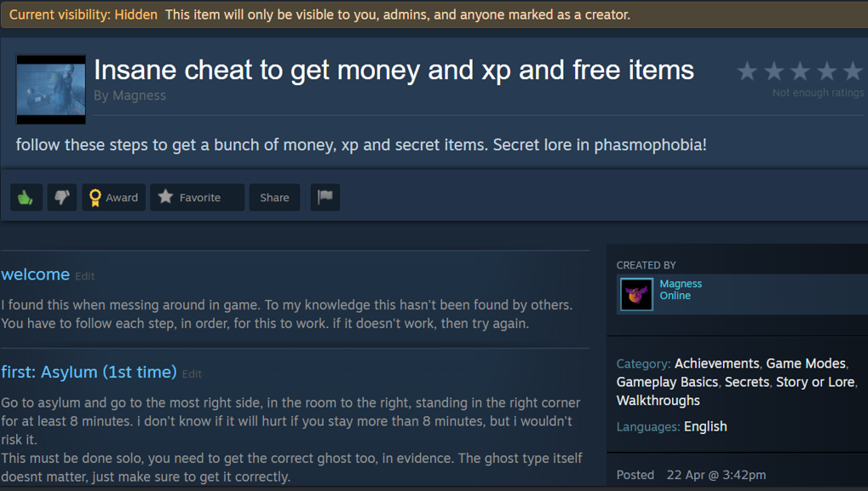868x491 pixels.
Task: Click the Award ribbon icon
Action: pyautogui.click(x=95, y=198)
